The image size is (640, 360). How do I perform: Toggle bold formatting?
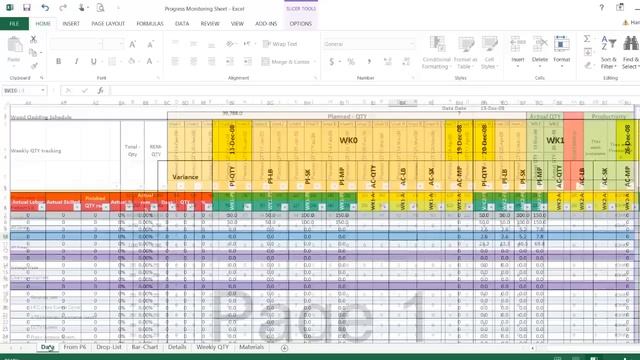point(58,61)
